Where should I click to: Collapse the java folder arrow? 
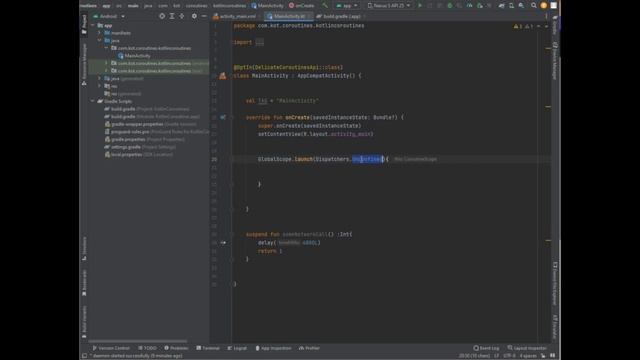point(100,40)
